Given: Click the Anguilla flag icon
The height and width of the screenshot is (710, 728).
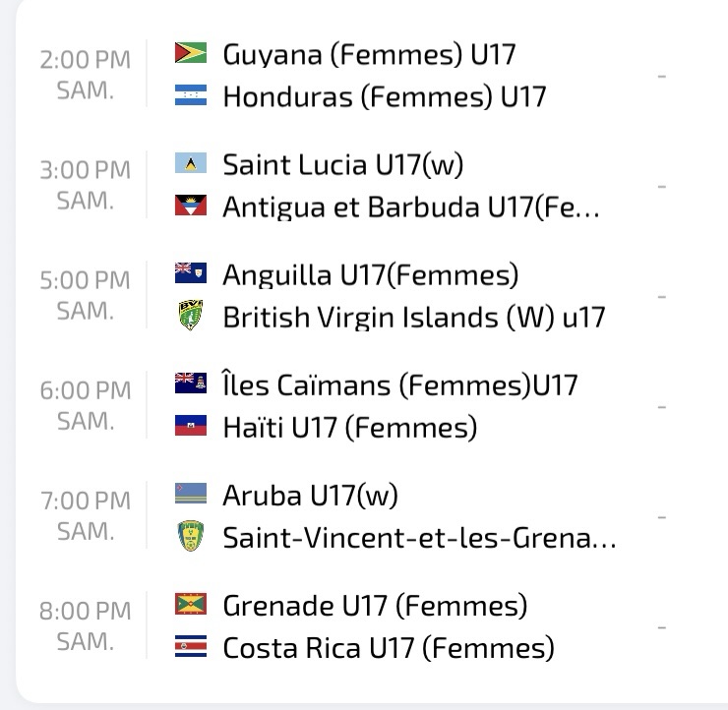Looking at the screenshot, I should [x=190, y=273].
